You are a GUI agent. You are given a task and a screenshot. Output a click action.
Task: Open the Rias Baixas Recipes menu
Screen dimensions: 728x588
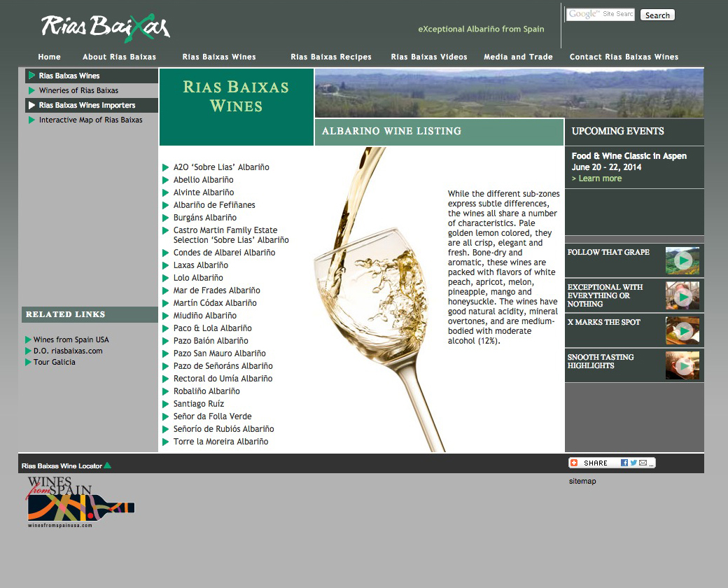click(x=331, y=57)
